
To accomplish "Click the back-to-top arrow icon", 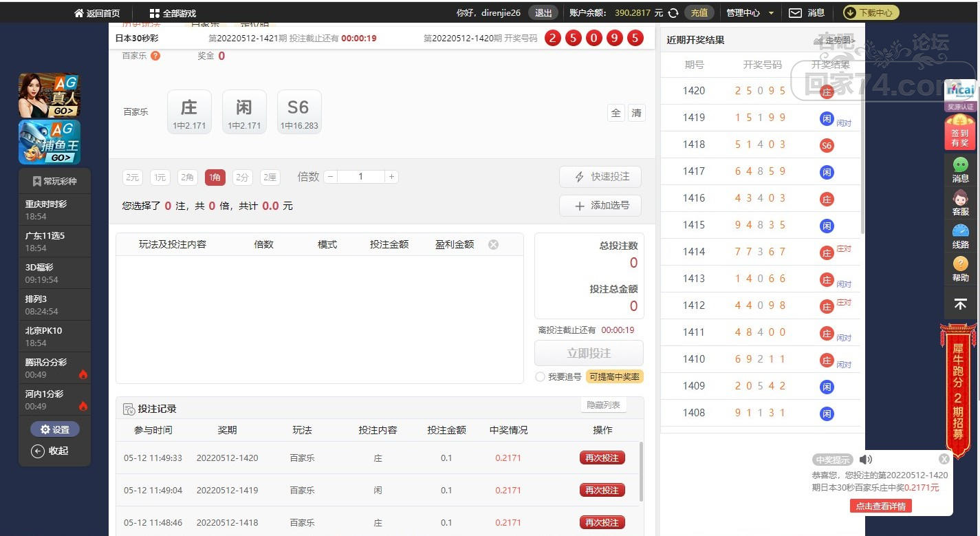I will [x=961, y=303].
